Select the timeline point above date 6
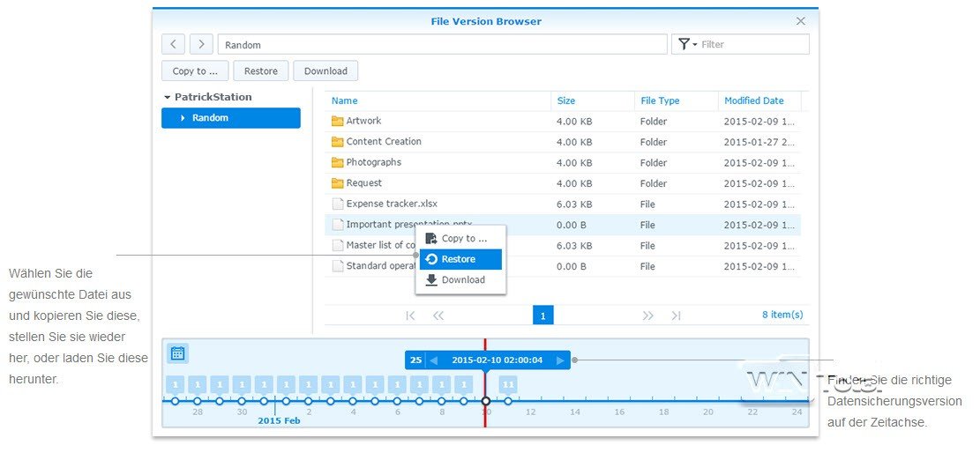The height and width of the screenshot is (453, 980). (397, 401)
